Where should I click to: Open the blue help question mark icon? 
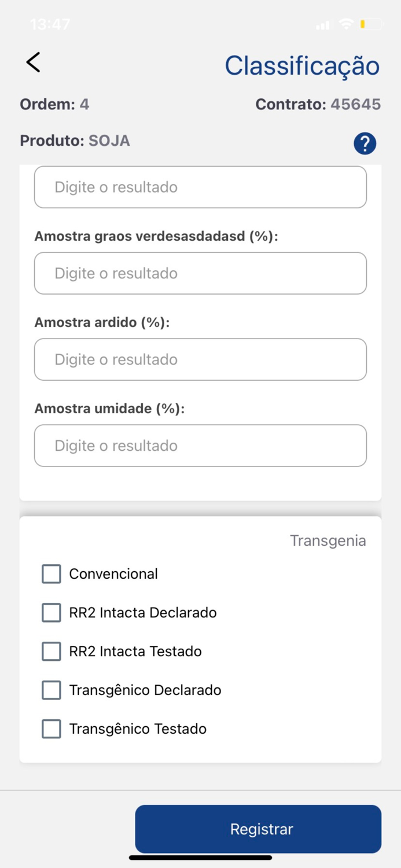(365, 143)
